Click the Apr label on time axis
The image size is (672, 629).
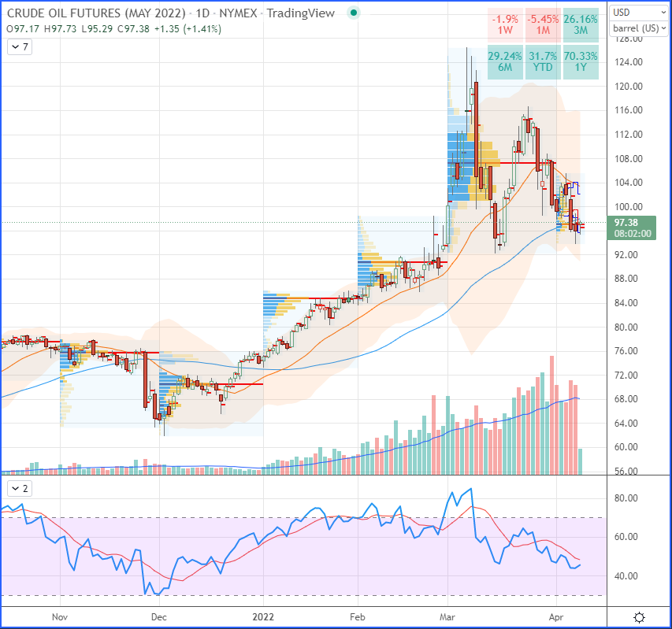point(556,617)
